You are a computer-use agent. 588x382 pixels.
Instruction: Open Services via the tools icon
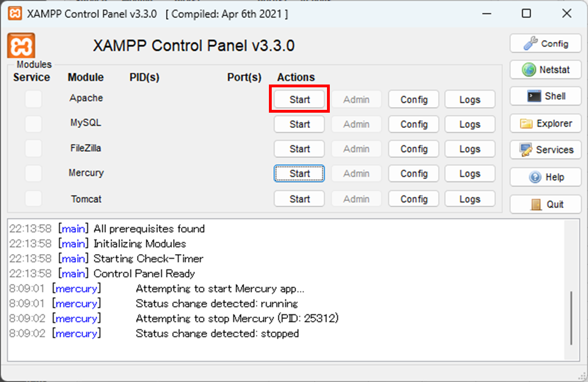pyautogui.click(x=545, y=150)
